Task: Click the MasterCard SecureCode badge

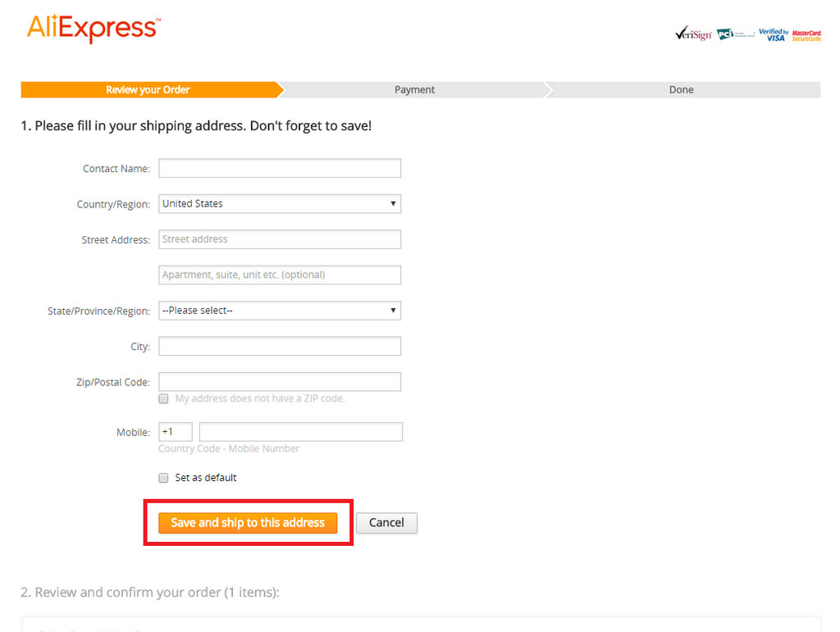Action: 807,35
